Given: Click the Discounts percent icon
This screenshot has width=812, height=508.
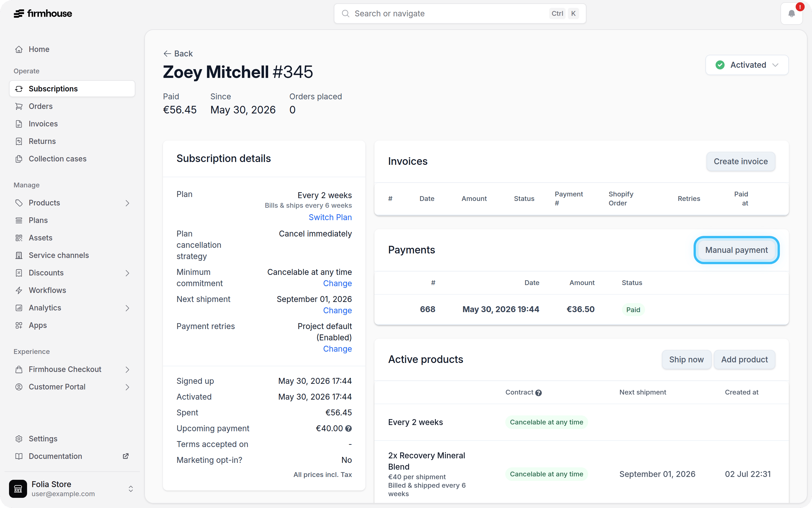Looking at the screenshot, I should click(x=19, y=273).
